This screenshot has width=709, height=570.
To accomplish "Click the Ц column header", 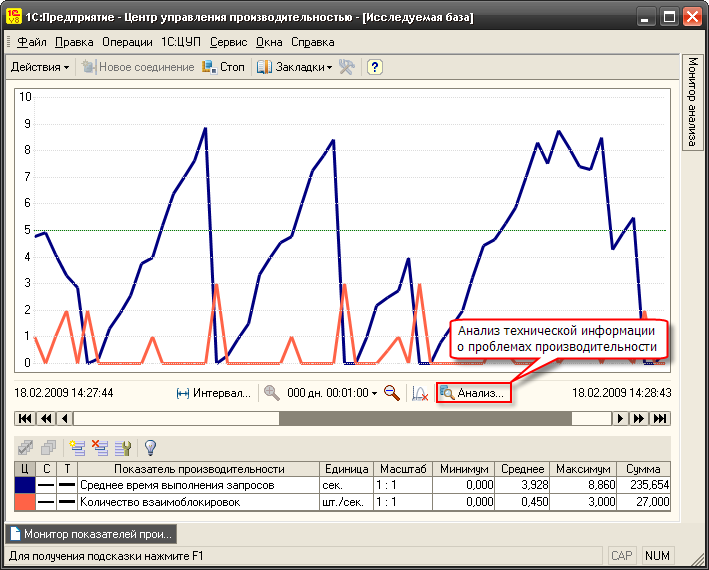I will point(25,469).
